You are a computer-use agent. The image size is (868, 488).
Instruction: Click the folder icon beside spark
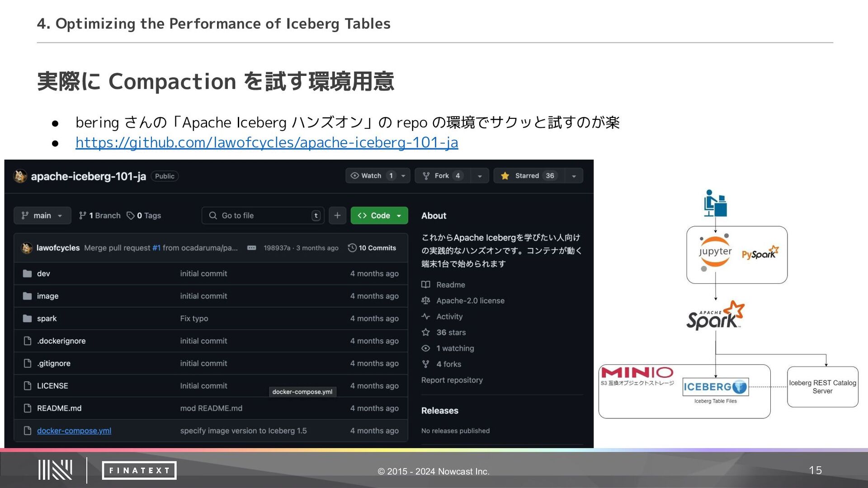[x=27, y=319]
